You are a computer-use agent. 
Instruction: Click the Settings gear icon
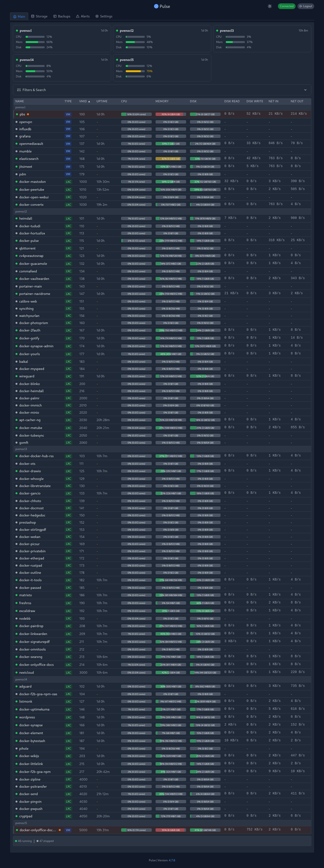click(97, 16)
